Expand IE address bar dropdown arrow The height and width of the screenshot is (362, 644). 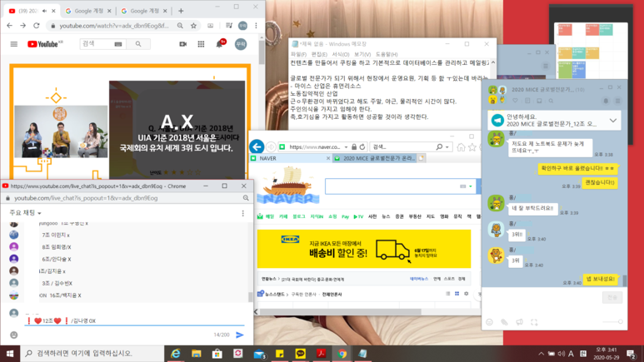tap(347, 147)
